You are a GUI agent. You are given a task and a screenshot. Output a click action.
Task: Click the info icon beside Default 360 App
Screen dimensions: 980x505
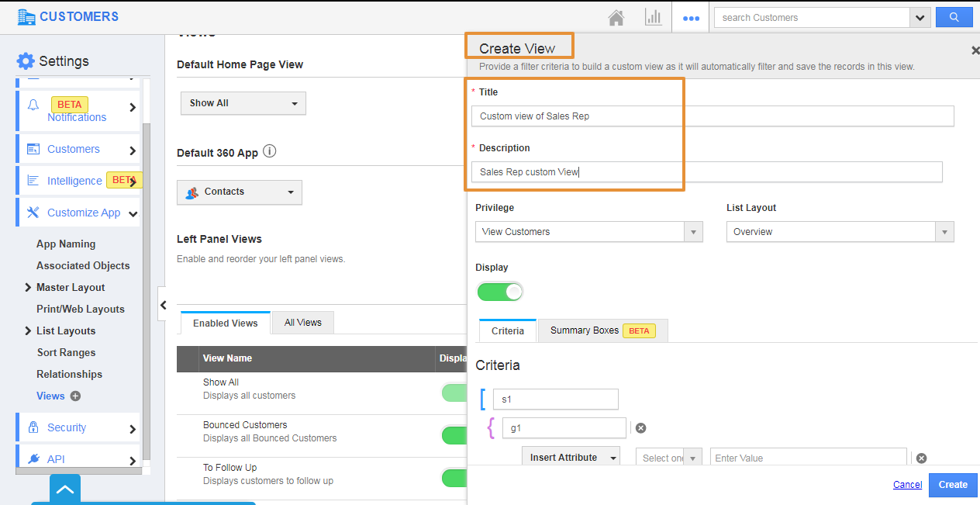[270, 152]
